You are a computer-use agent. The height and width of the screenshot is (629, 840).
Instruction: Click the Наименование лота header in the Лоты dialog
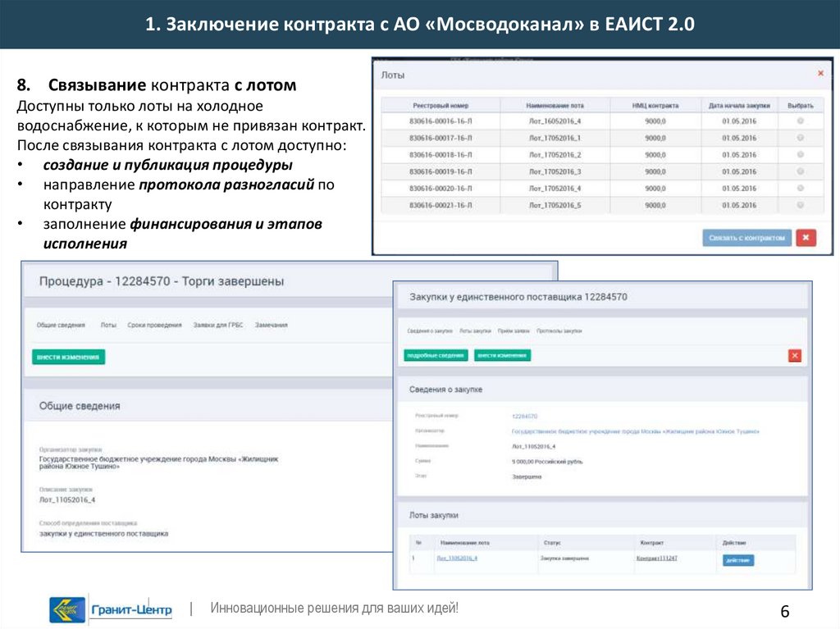pyautogui.click(x=555, y=106)
